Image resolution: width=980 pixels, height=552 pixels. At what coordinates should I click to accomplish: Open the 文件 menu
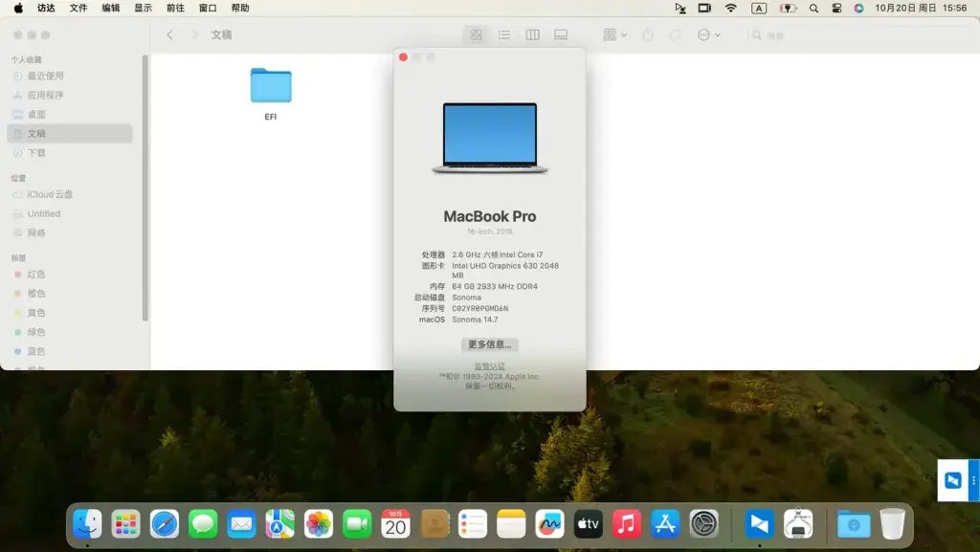pos(78,8)
